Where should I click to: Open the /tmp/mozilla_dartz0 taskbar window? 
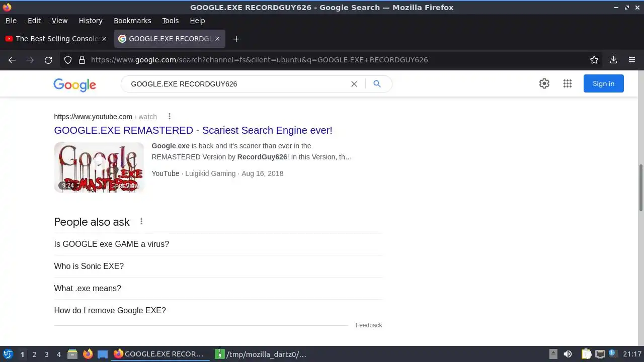pos(261,354)
